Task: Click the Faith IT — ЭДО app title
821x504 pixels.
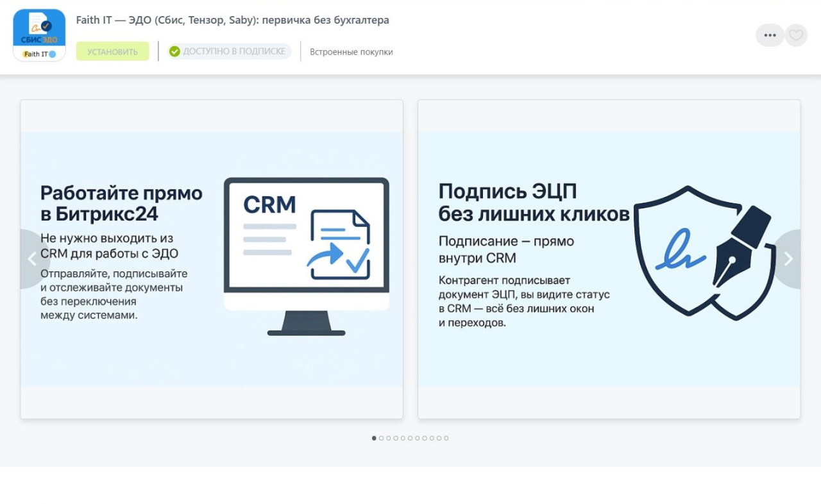Action: click(x=232, y=20)
